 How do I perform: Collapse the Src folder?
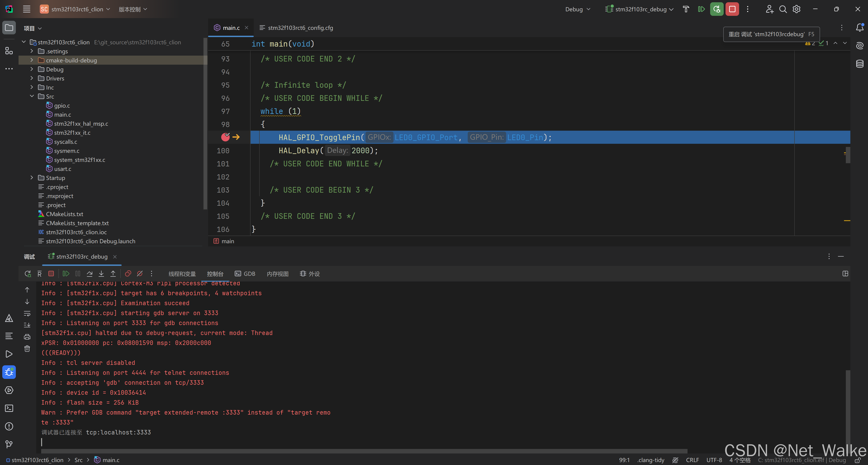(x=32, y=96)
